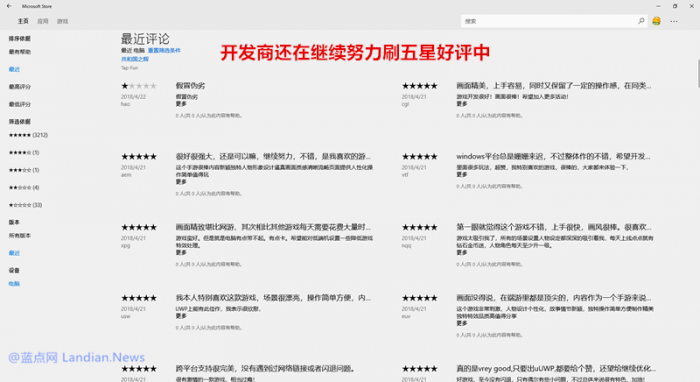Expand 更多 in cgl's review

[x=462, y=104]
